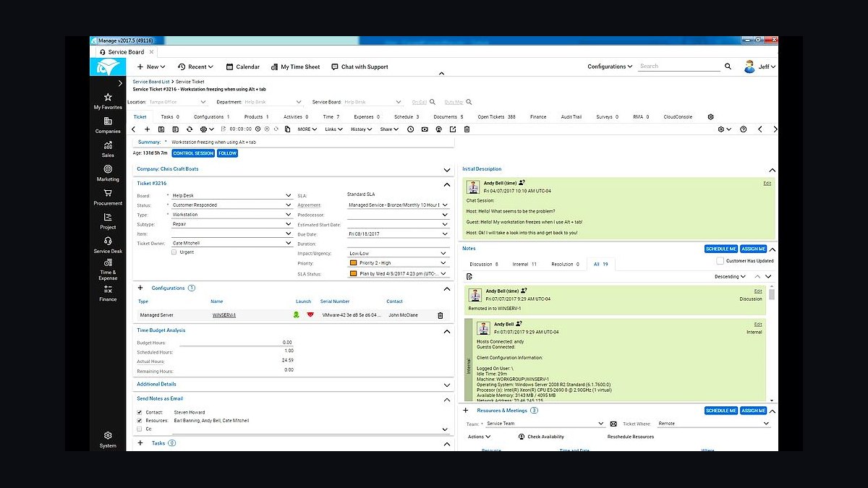Switch to the Audit Trail tab
Screen dimensions: 868x488
pyautogui.click(x=571, y=116)
